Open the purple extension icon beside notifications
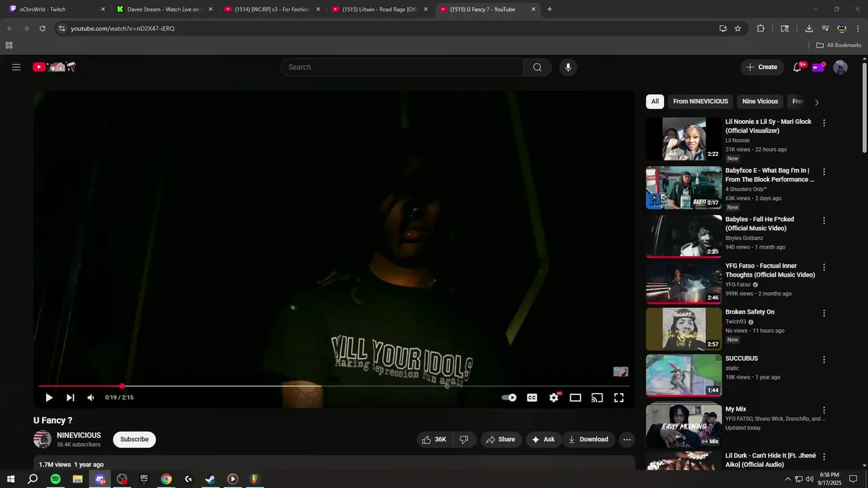This screenshot has height=488, width=868. click(818, 67)
